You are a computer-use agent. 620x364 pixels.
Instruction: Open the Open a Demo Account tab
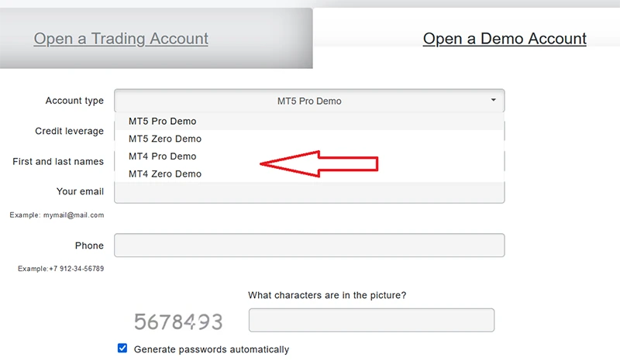(505, 38)
